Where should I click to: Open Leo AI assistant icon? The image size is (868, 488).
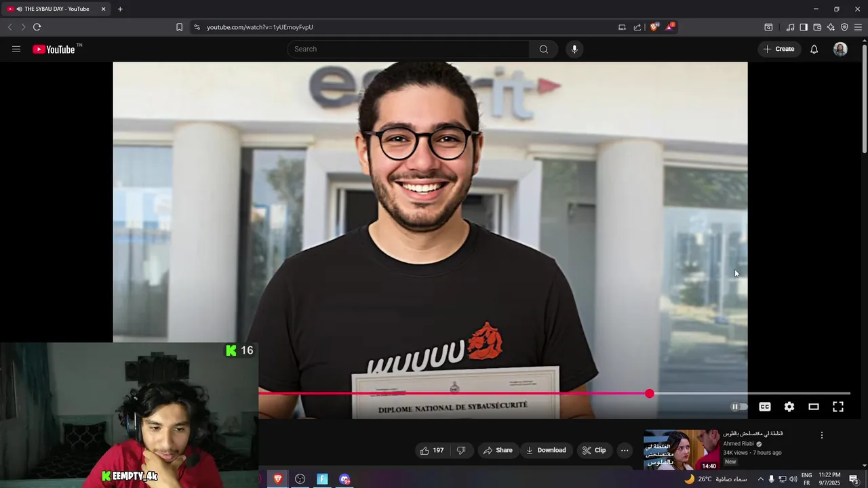[831, 27]
